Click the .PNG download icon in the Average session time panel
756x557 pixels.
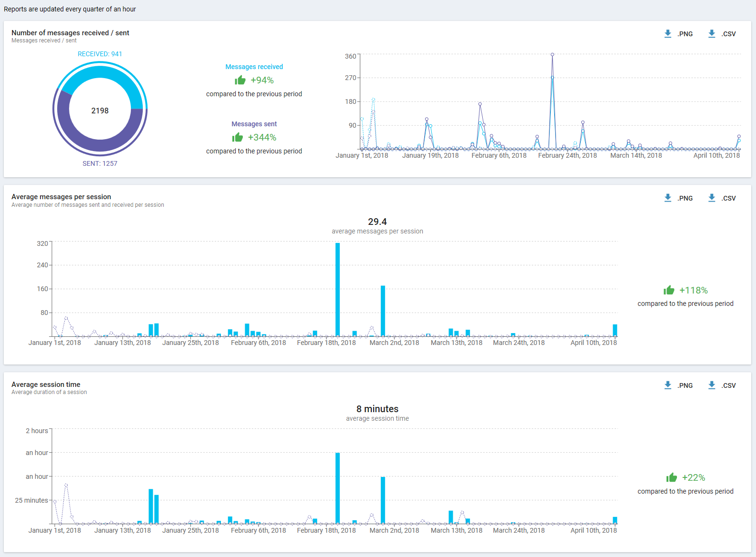(x=668, y=385)
